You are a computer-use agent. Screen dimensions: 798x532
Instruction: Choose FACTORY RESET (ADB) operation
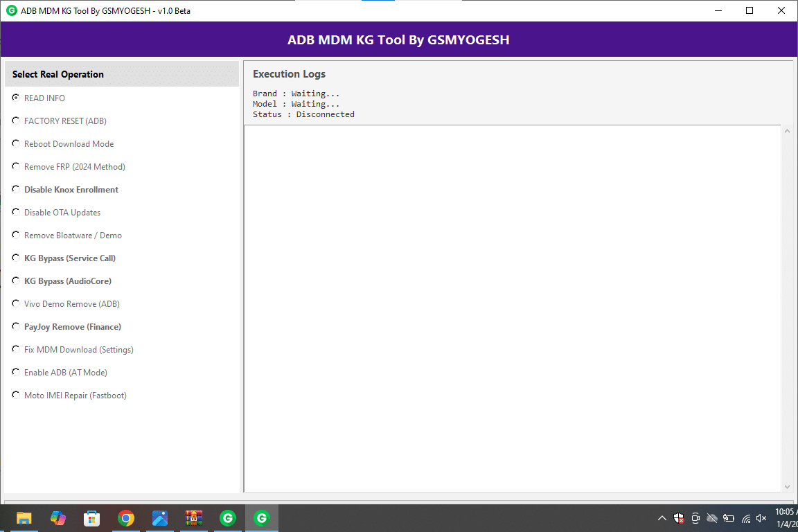click(x=15, y=121)
